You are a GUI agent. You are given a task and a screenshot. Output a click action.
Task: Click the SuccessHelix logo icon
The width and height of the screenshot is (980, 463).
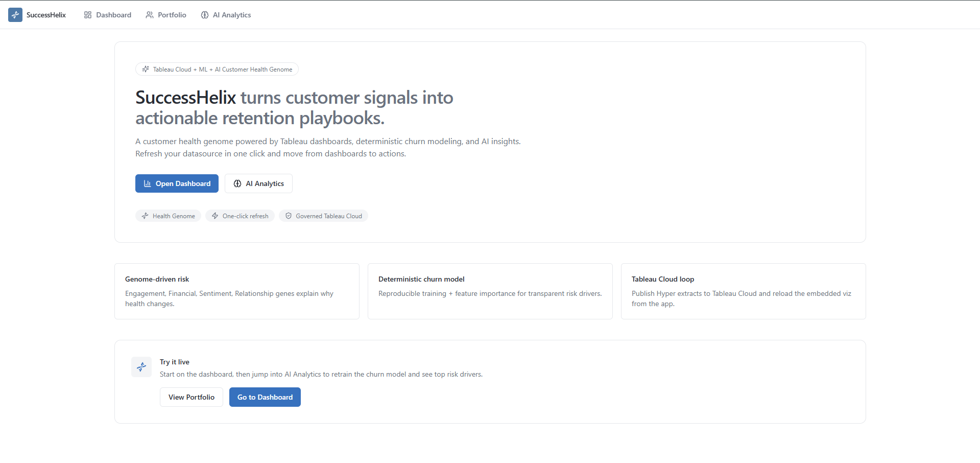click(15, 15)
